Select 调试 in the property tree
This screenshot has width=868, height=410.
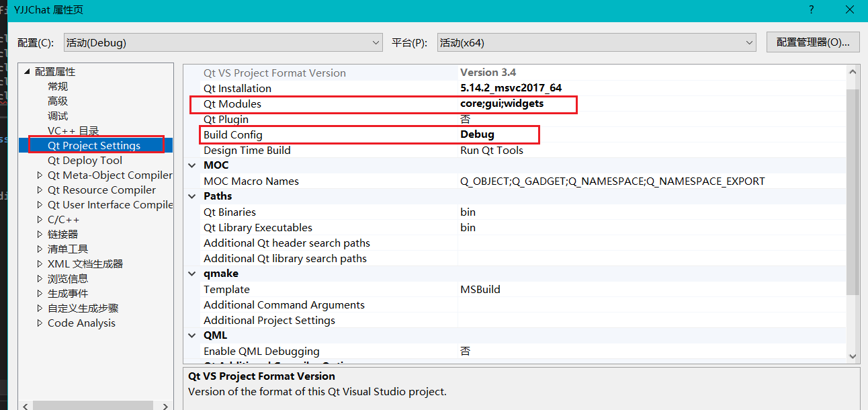[x=58, y=116]
